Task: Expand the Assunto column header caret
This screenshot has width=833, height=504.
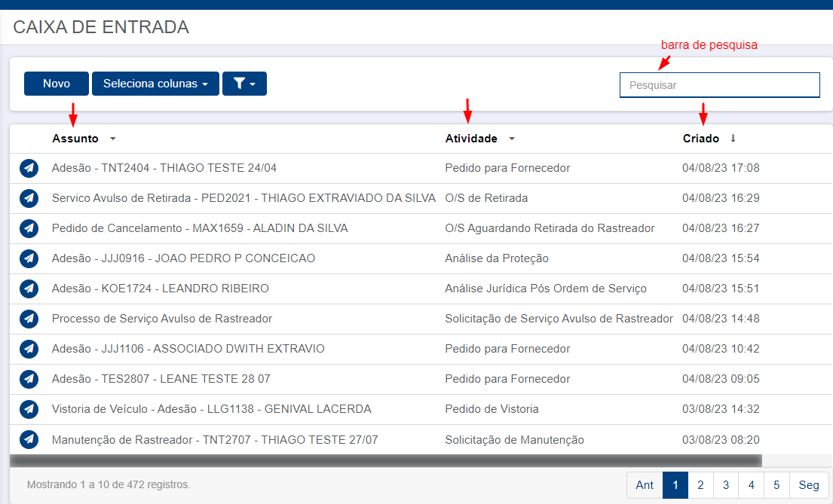Action: tap(112, 139)
